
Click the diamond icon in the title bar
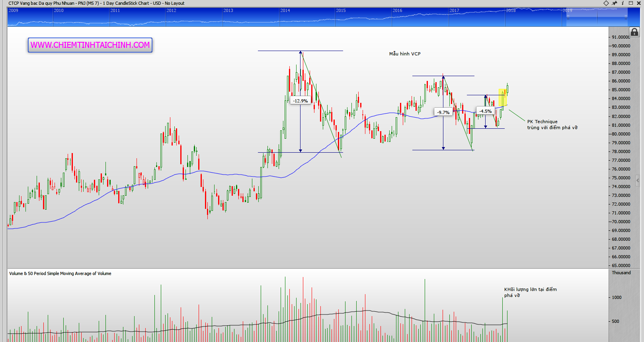(x=606, y=3)
